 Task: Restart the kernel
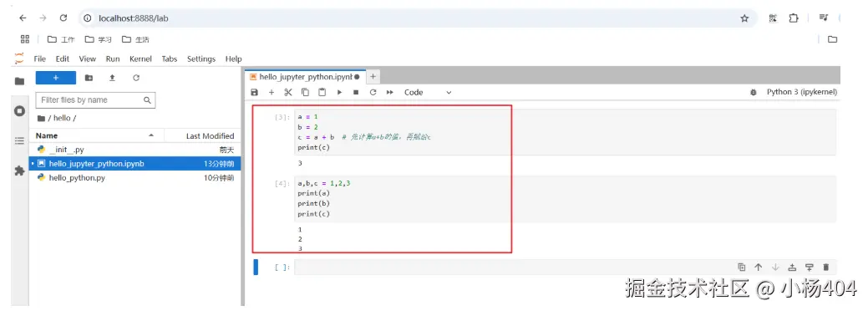(x=373, y=93)
